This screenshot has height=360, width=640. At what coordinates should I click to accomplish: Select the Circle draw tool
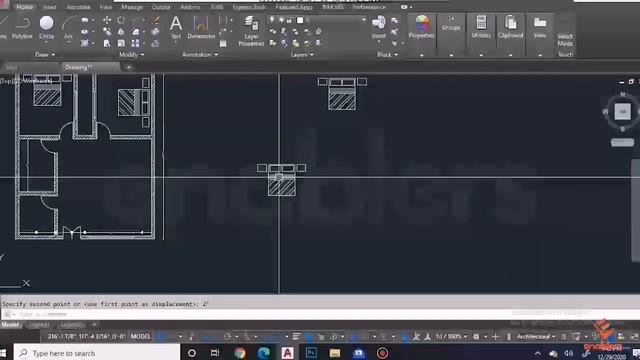[x=47, y=27]
